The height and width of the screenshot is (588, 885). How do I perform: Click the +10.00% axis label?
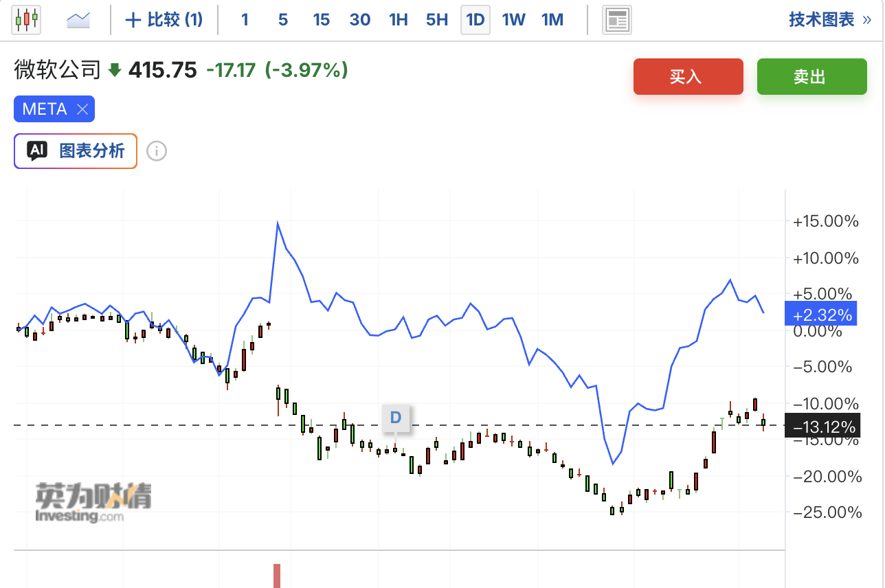click(x=826, y=258)
